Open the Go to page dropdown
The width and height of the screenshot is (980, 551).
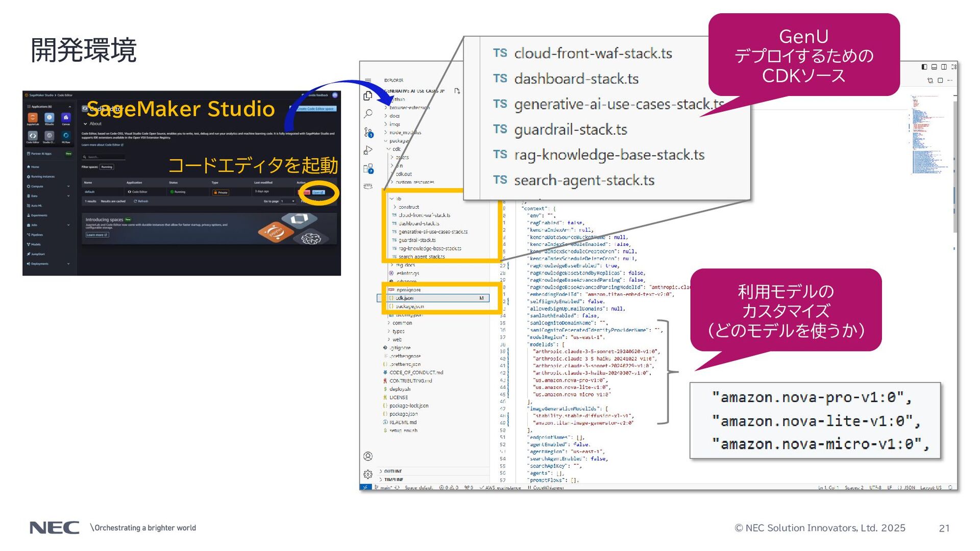[x=288, y=201]
